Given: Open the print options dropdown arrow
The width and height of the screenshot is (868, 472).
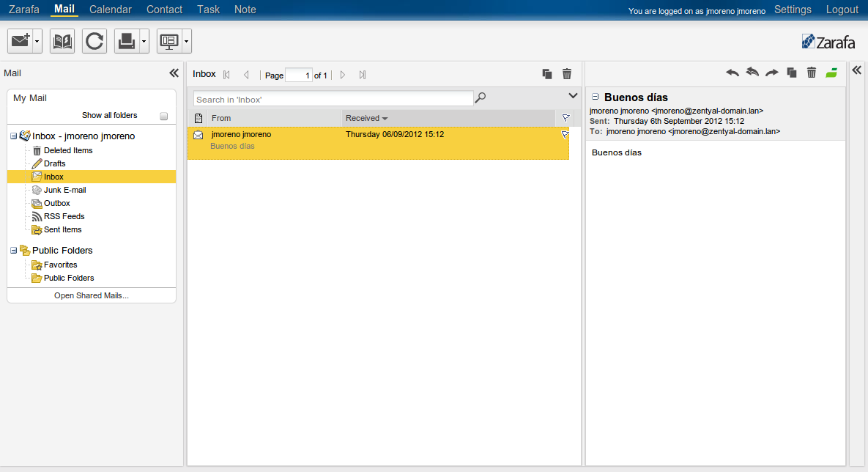Looking at the screenshot, I should coord(144,41).
